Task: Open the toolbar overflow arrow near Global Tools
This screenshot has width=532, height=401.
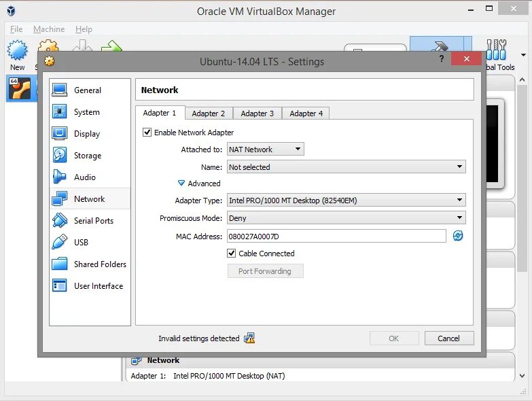Action: [524, 55]
